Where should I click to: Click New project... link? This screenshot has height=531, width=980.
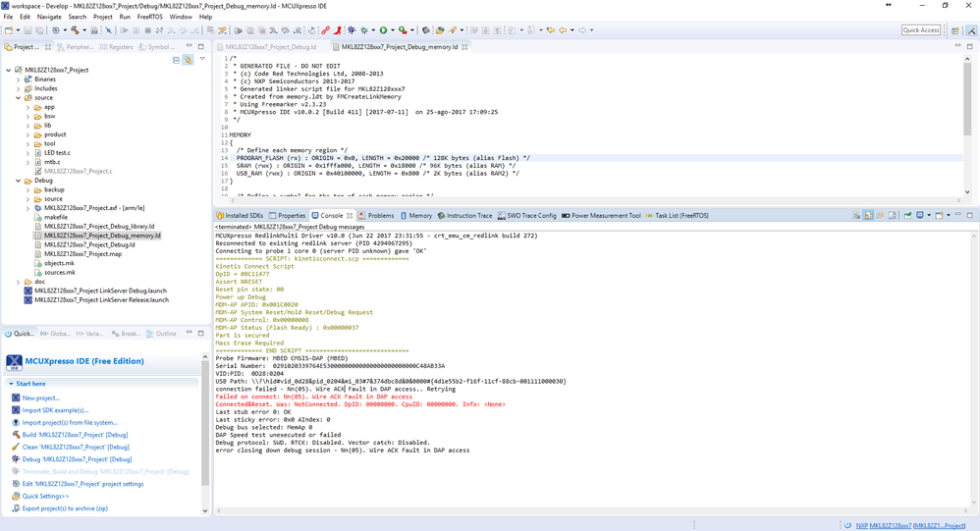pyautogui.click(x=41, y=398)
